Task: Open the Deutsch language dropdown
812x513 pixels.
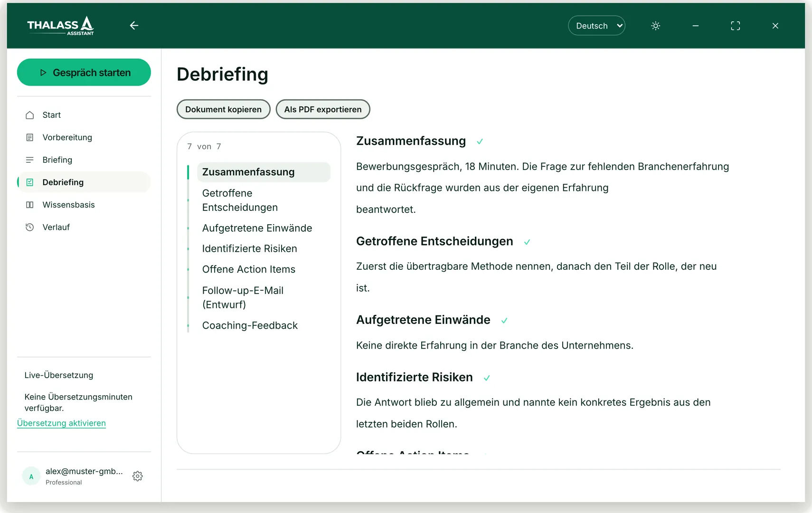Action: (x=596, y=26)
